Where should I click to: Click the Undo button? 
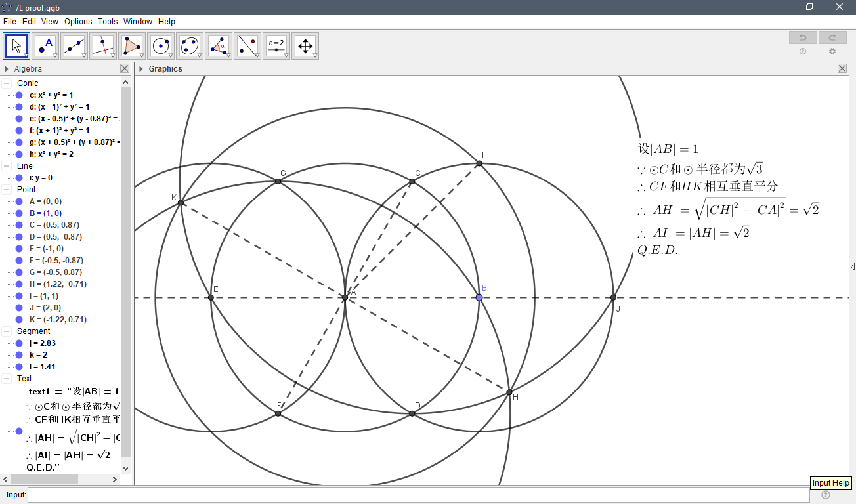pos(802,37)
